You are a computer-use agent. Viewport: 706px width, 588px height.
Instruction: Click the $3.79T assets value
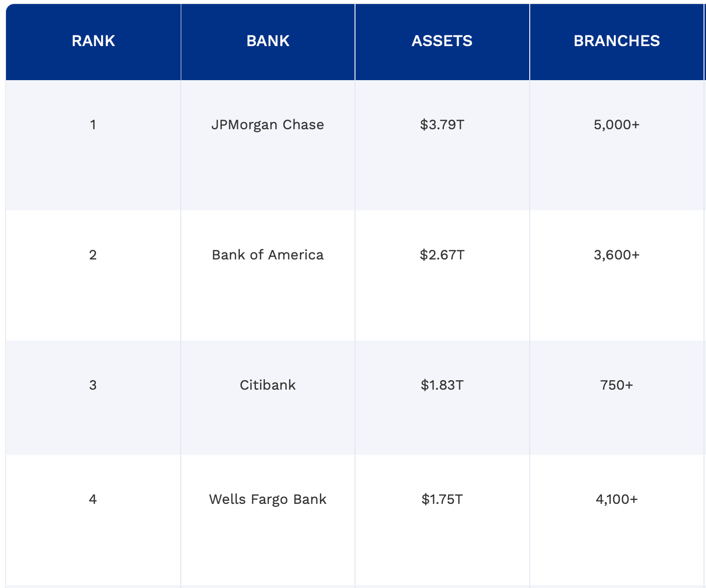(442, 124)
